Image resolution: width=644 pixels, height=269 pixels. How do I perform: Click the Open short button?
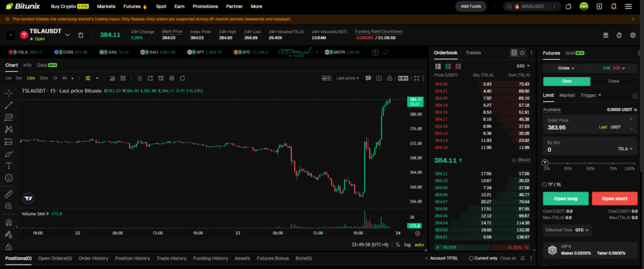pos(614,199)
